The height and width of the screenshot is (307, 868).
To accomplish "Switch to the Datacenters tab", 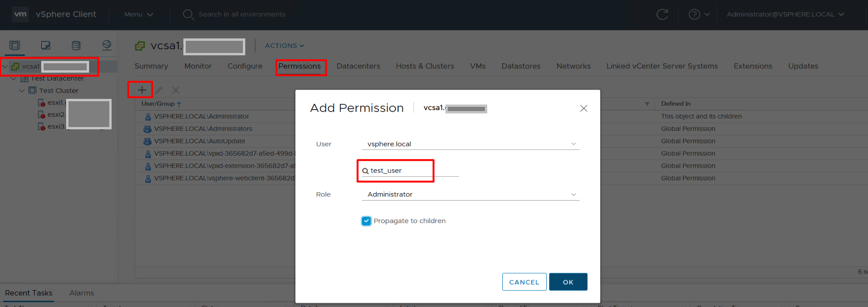I will [x=358, y=66].
